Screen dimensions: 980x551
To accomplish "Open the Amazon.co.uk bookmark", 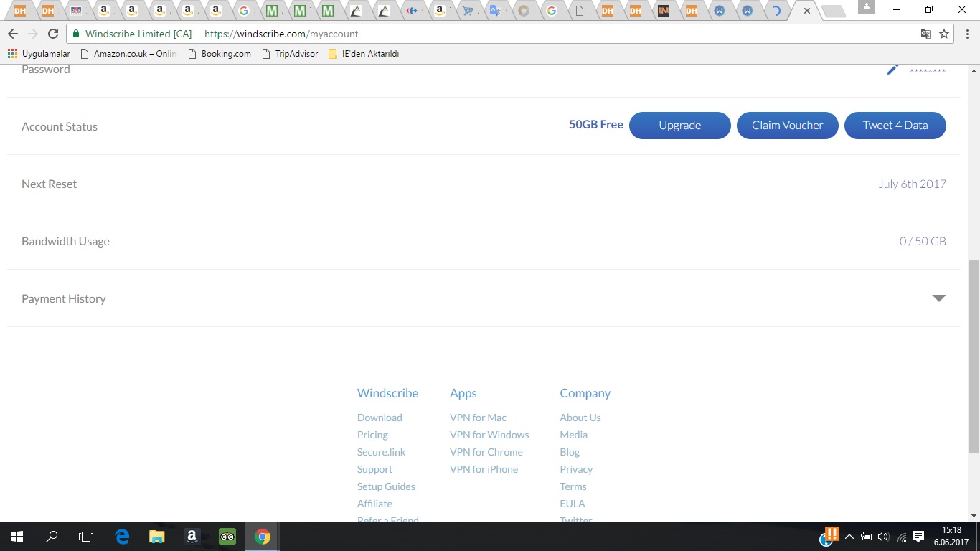I will click(128, 54).
